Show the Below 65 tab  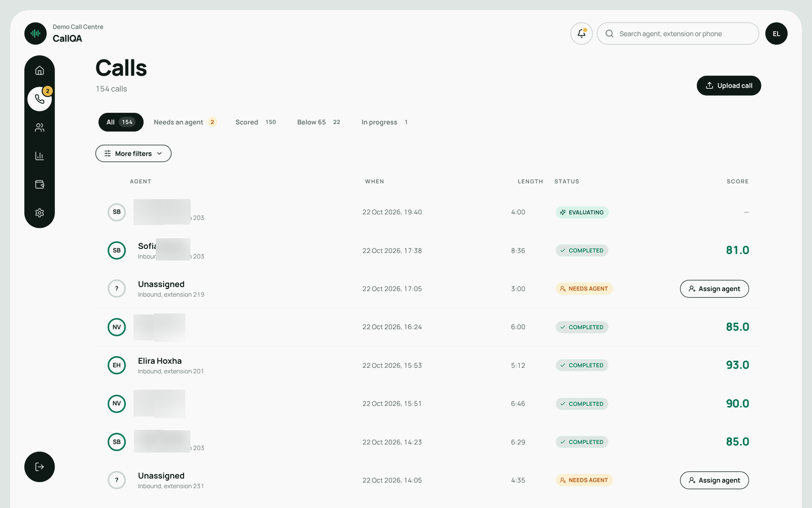[319, 122]
